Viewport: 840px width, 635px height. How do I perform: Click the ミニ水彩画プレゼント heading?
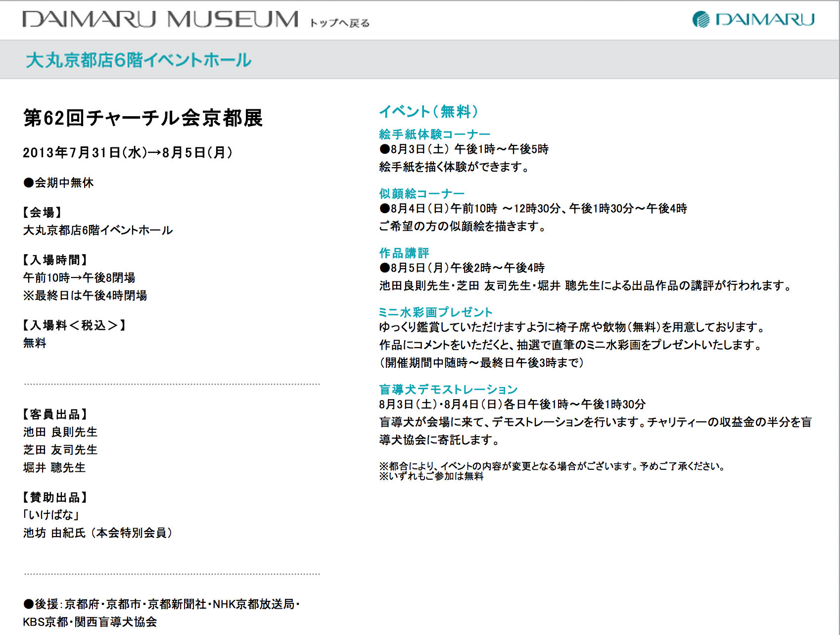click(x=436, y=312)
